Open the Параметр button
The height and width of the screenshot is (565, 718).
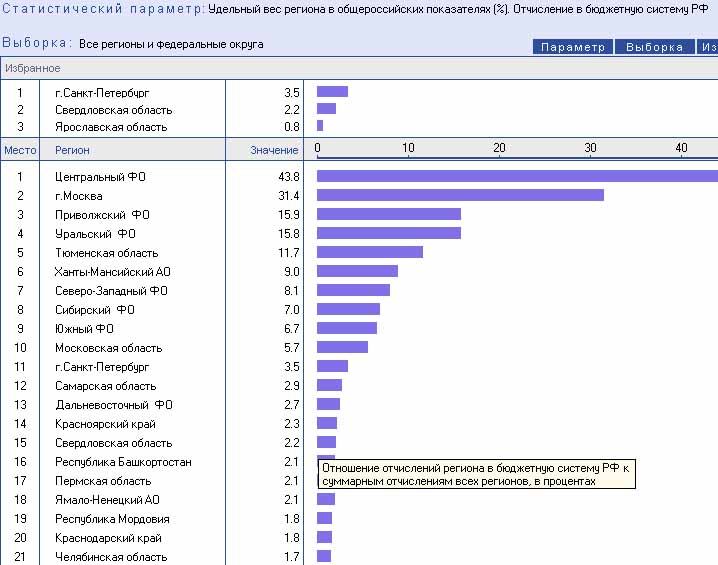[x=572, y=47]
